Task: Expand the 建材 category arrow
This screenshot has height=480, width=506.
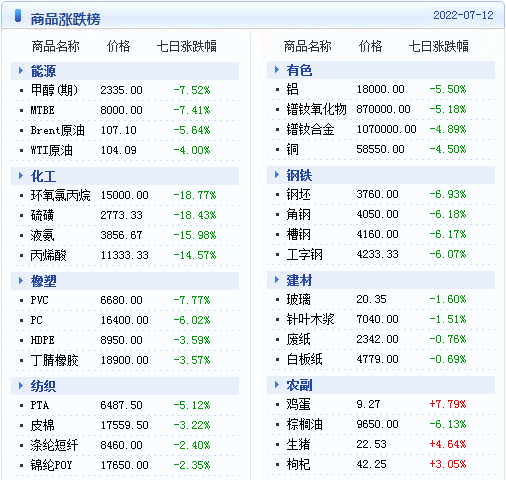Action: coord(277,280)
